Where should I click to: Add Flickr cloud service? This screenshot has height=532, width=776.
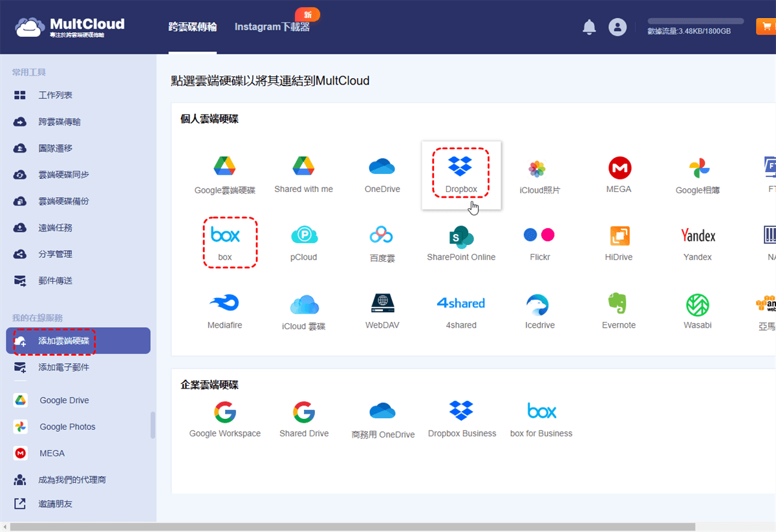pos(540,243)
